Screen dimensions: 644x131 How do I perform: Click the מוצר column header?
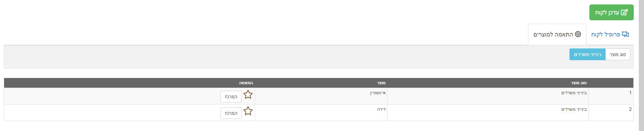[x=381, y=83]
